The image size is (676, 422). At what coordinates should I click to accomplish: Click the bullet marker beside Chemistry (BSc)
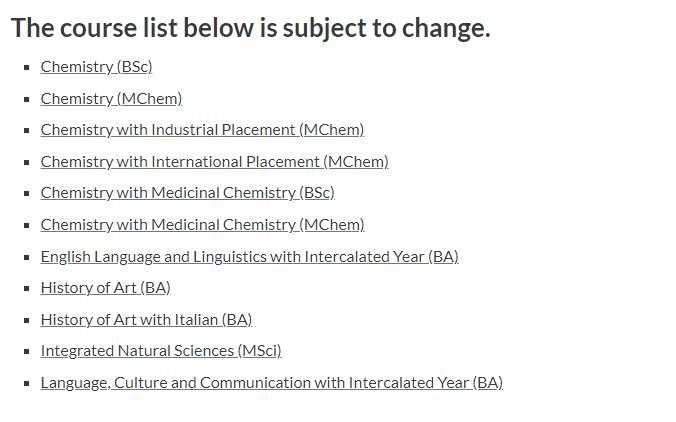(27, 67)
